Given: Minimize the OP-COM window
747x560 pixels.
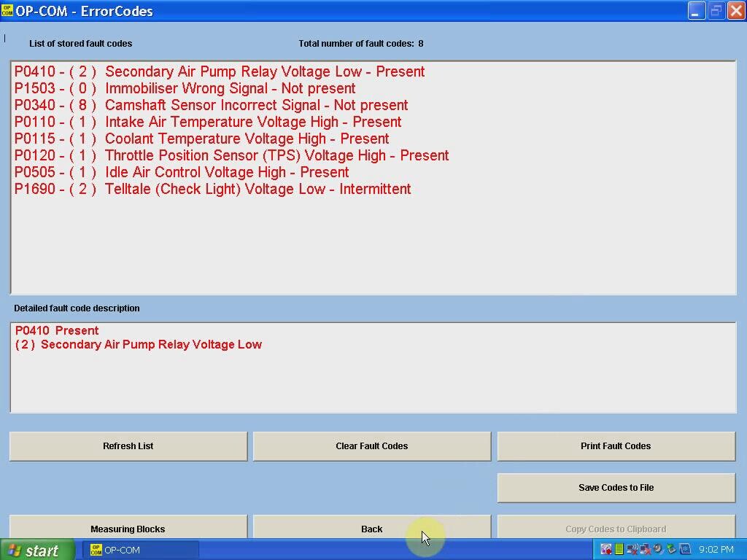Looking at the screenshot, I should point(696,10).
